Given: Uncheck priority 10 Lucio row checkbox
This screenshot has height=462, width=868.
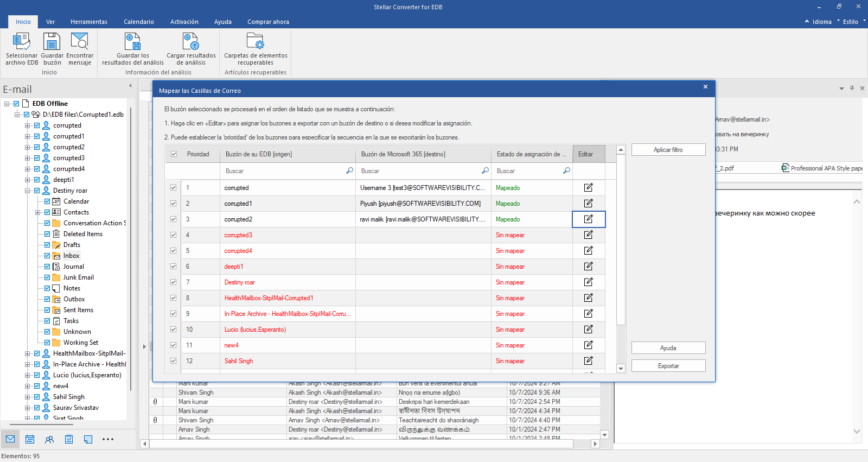Looking at the screenshot, I should pos(174,330).
